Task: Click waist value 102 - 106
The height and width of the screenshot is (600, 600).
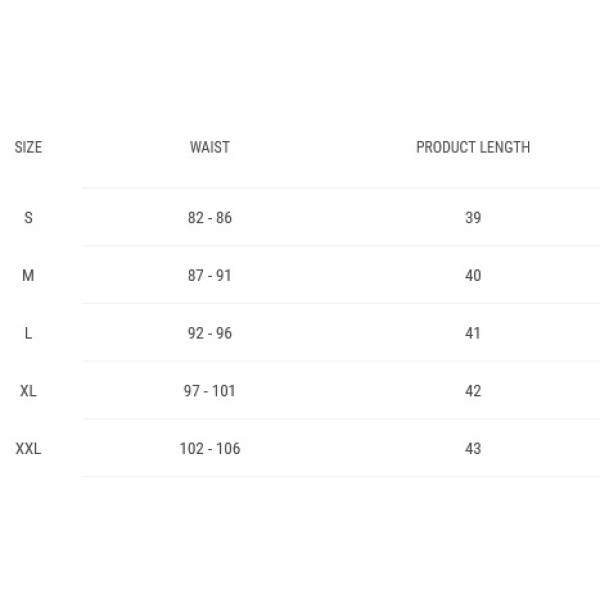Action: click(x=210, y=449)
